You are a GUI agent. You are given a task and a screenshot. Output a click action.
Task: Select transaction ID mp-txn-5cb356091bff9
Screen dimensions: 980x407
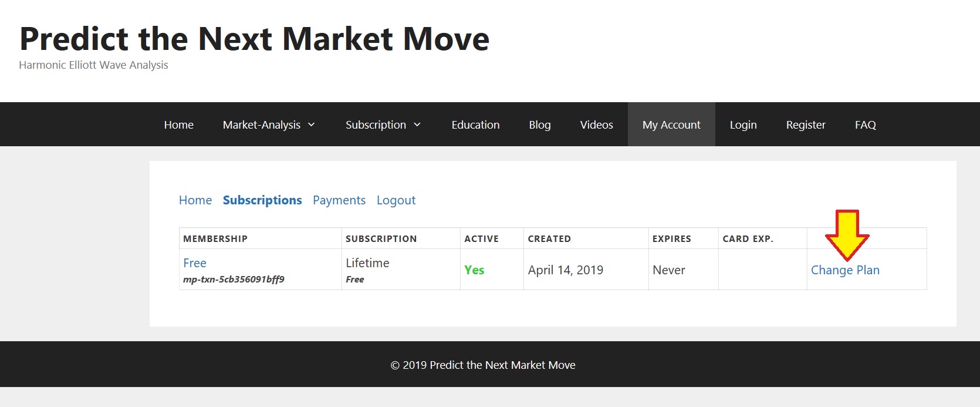234,279
